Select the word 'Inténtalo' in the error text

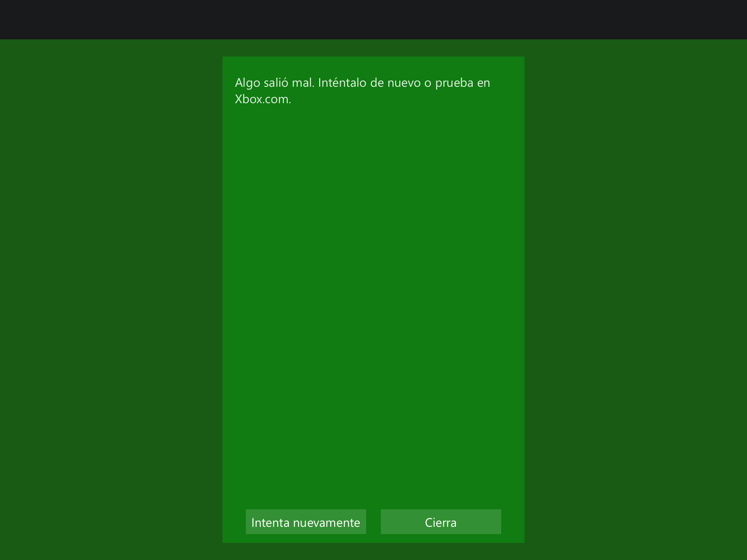(342, 83)
